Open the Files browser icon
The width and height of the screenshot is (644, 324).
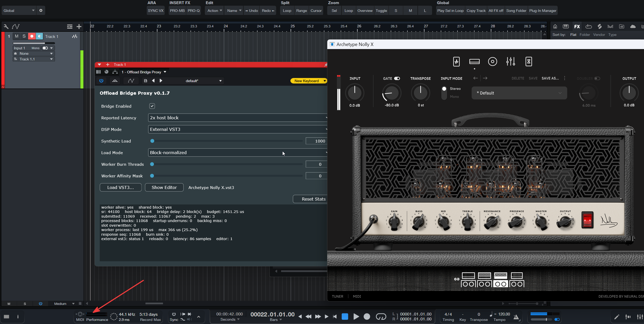coord(622,26)
